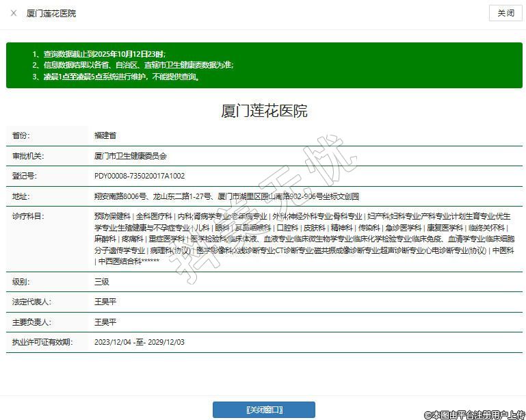Viewport: 526px width, 420px height.
Task: Click the 执业许可证有效期 row label
Action: [x=42, y=342]
